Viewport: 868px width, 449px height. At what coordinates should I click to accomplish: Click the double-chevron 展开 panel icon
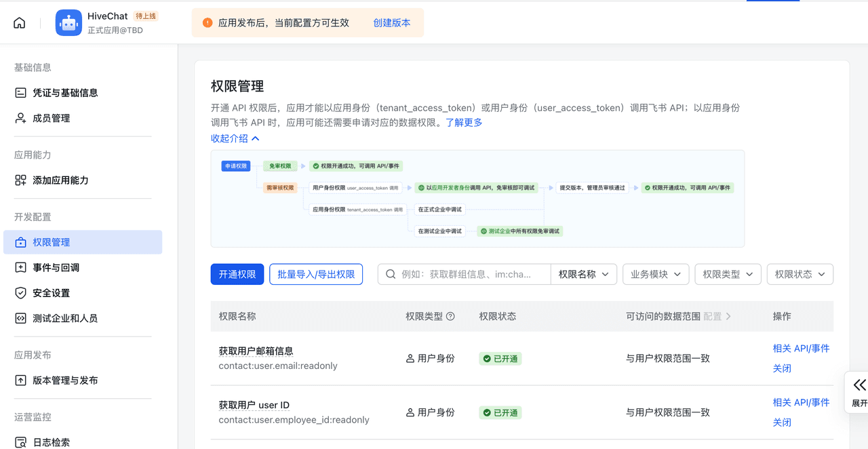(860, 385)
